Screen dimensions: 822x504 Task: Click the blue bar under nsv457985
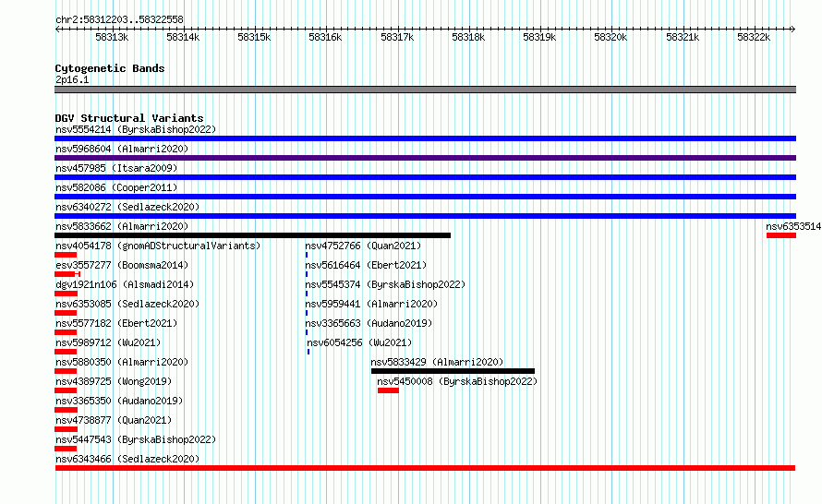(x=425, y=177)
